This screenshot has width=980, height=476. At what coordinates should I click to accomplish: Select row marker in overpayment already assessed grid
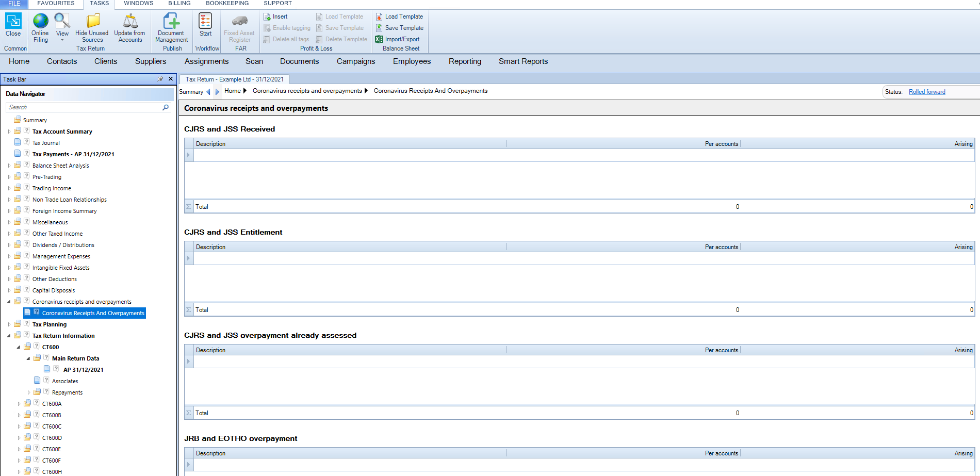189,362
